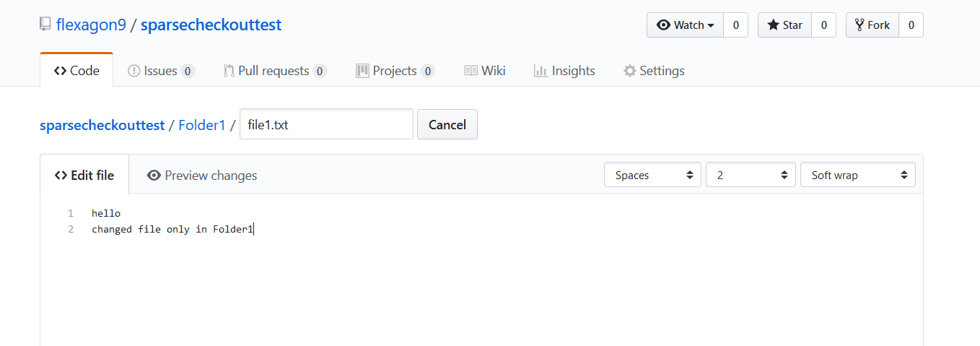
Task: Select the Edit file tab
Action: click(x=84, y=176)
